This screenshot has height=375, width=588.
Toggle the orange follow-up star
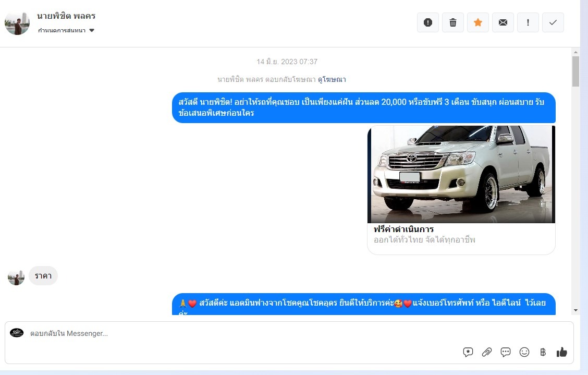coord(478,22)
